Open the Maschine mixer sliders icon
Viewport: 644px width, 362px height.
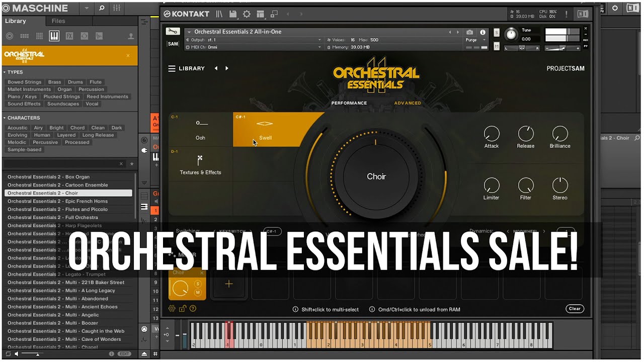pos(117,8)
